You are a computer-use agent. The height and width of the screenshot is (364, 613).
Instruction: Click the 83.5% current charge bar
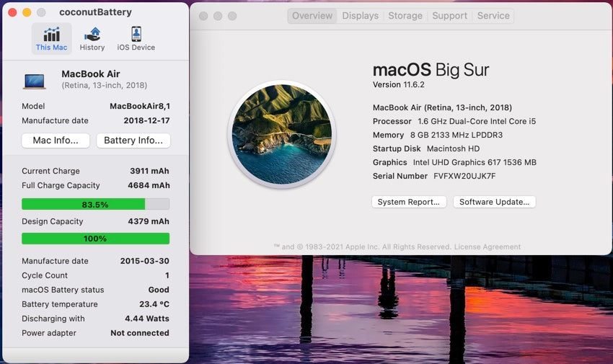click(x=95, y=204)
